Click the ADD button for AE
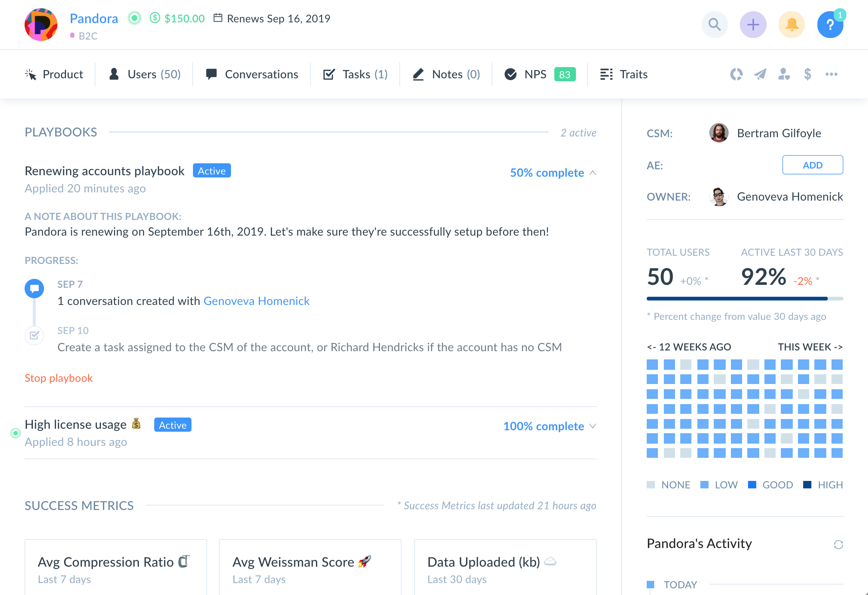 pos(812,165)
